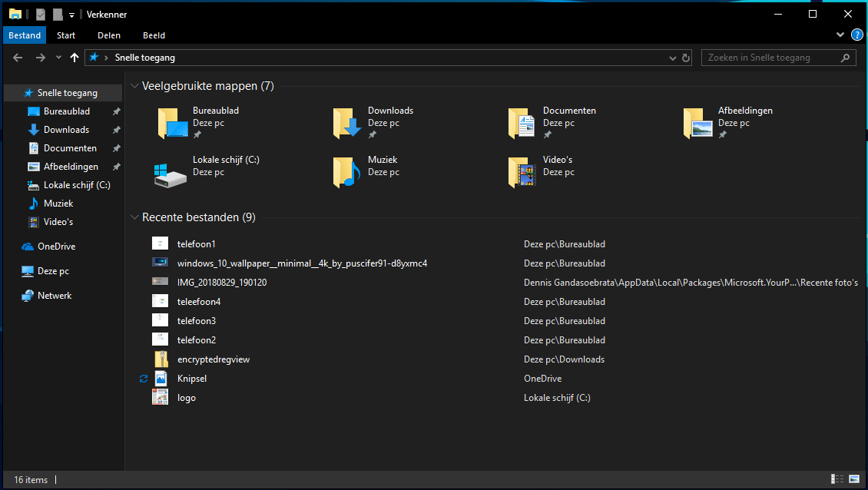The image size is (868, 490).
Task: Select Netwerk in navigation pane
Action: point(55,296)
